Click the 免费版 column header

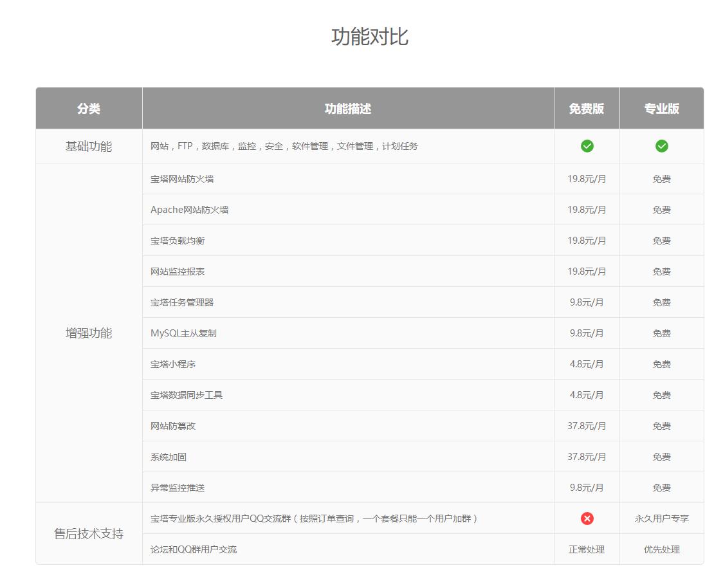click(587, 109)
